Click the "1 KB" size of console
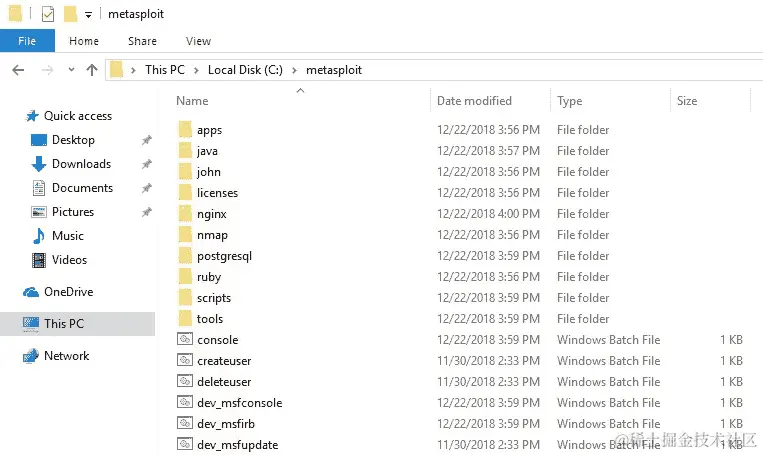This screenshot has width=763, height=455. [x=731, y=340]
